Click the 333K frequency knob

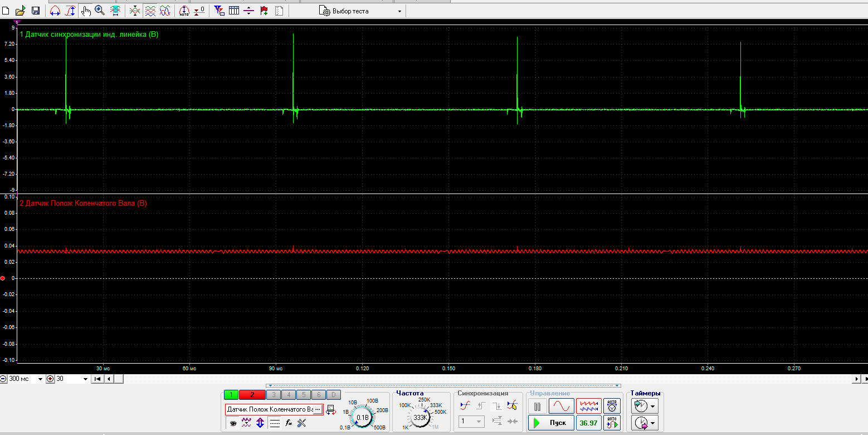[x=421, y=418]
